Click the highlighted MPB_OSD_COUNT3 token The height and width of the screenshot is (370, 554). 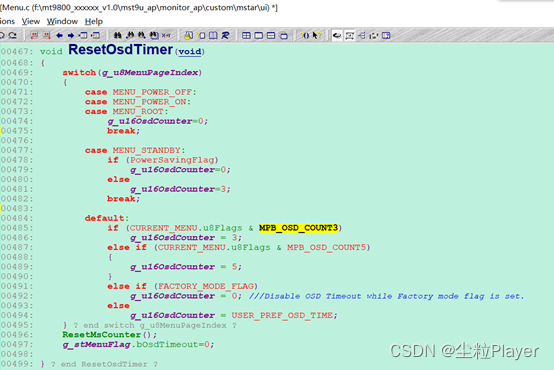[298, 228]
